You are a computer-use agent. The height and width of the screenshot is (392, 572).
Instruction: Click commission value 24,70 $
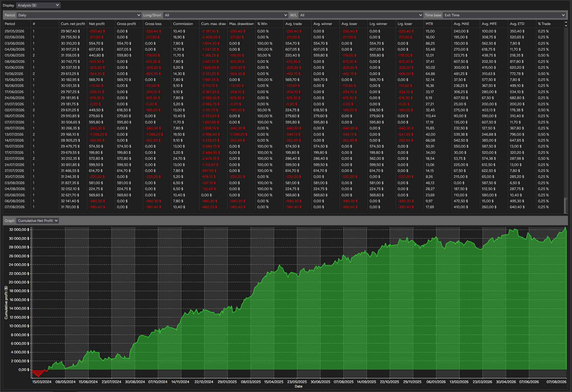coord(179,159)
